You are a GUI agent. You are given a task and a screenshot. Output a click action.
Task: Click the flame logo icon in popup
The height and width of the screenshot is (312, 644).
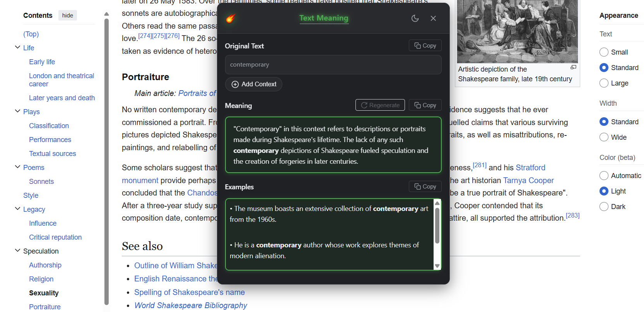231,18
